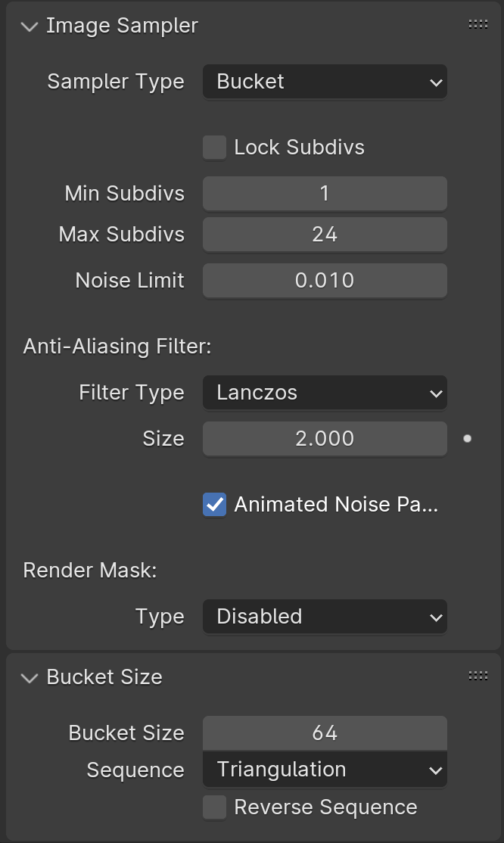Screen dimensions: 504x843
Task: Click the Min Subdivs value field
Action: [325, 194]
